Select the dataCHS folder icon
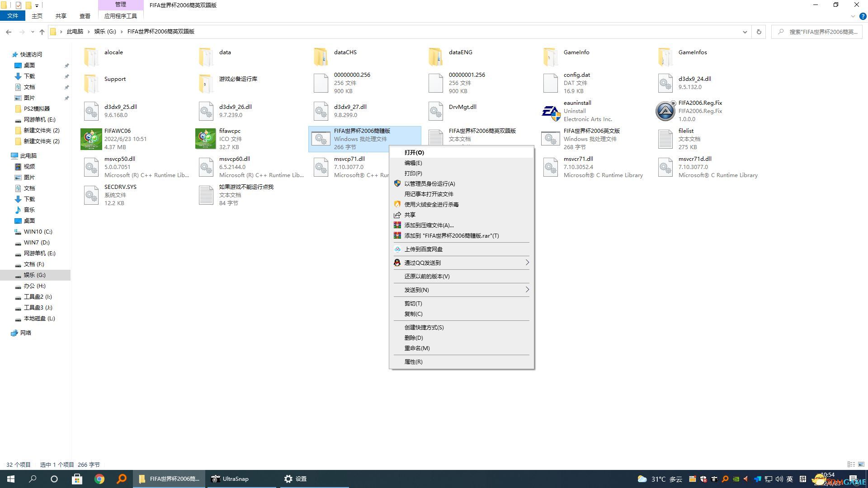 (321, 57)
